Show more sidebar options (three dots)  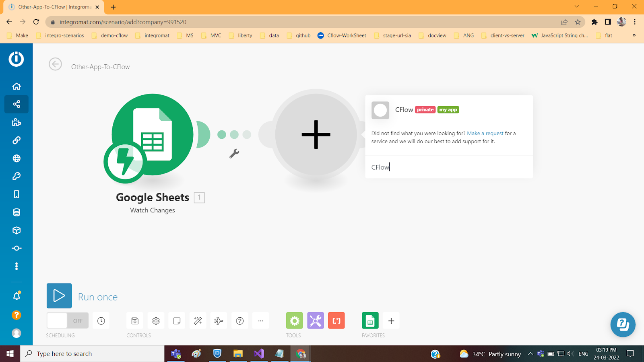click(x=17, y=266)
